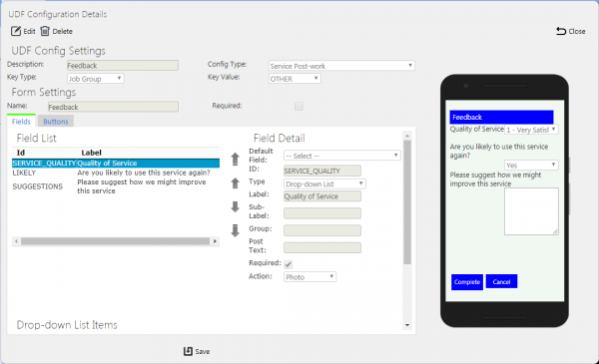This screenshot has height=364, width=599.
Task: Click the Field List horizontal scrollbar
Action: 116,241
